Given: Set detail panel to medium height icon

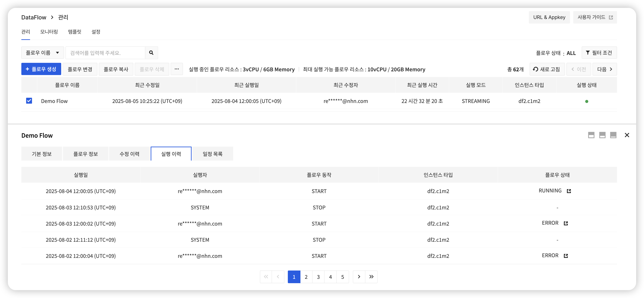Looking at the screenshot, I should click(602, 135).
